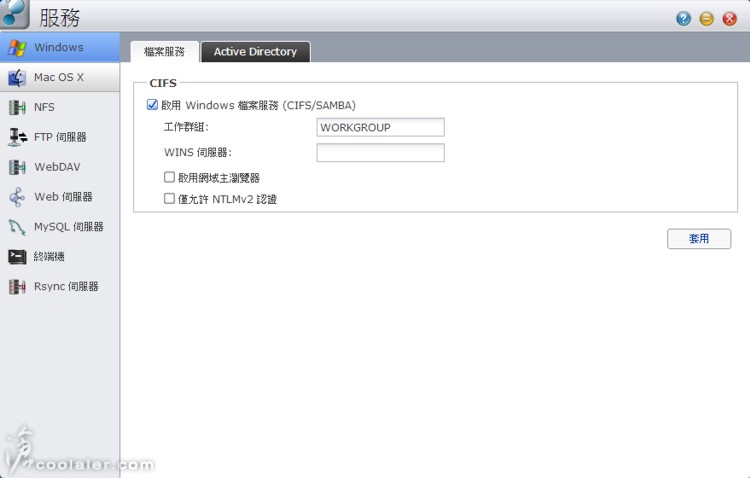Select the Windows service icon
750x478 pixels.
tap(17, 47)
